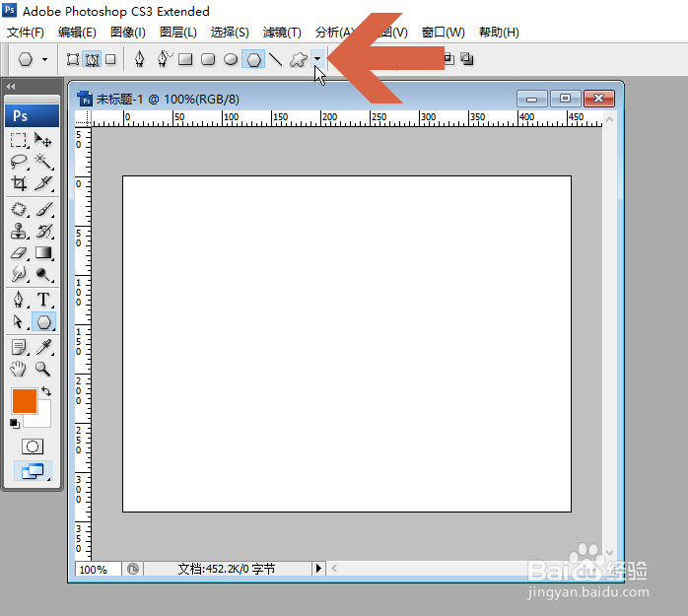688x616 pixels.
Task: Toggle Quick Mask mode
Action: pyautogui.click(x=33, y=446)
